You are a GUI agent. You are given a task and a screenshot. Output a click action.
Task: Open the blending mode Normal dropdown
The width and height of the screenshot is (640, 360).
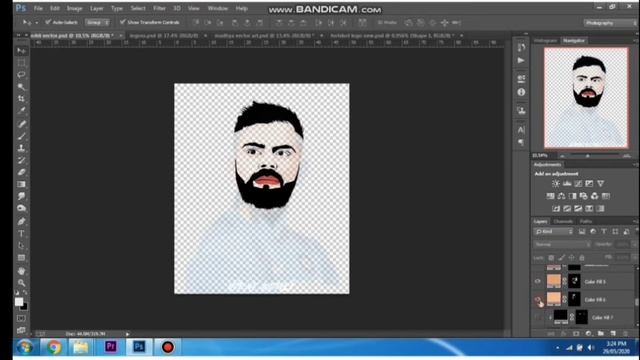[562, 244]
